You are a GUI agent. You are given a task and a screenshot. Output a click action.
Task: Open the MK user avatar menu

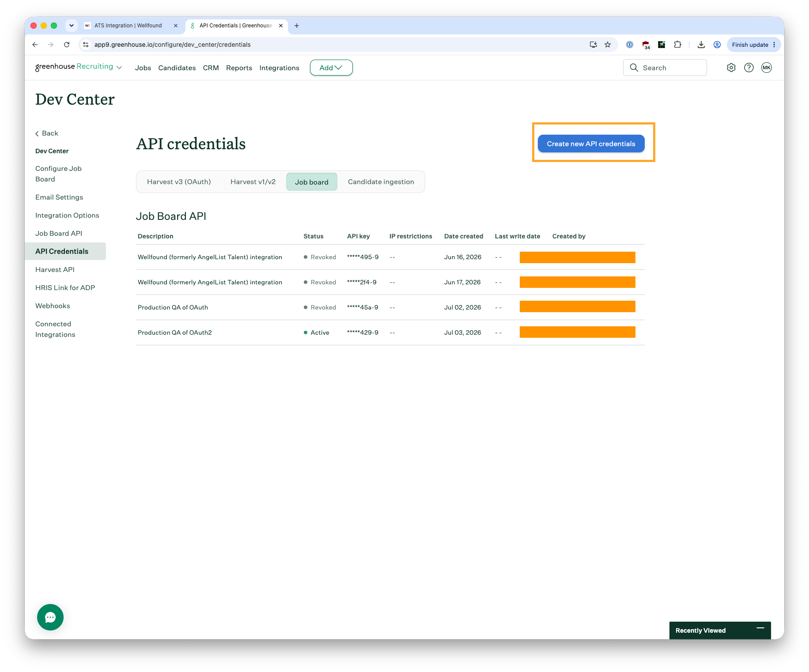coord(767,68)
